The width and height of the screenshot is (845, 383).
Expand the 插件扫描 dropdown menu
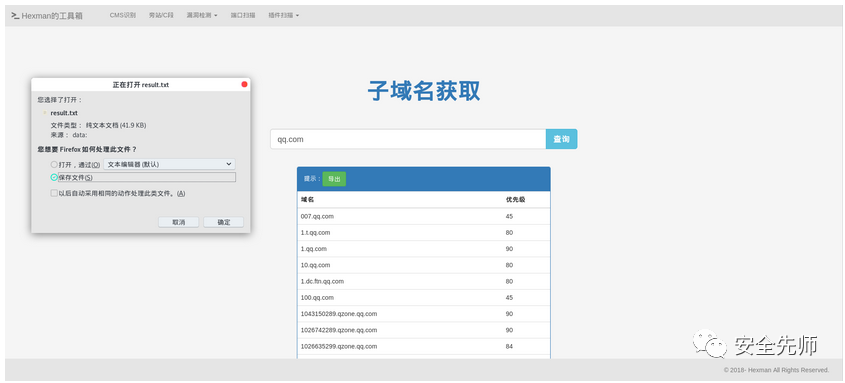click(x=283, y=16)
